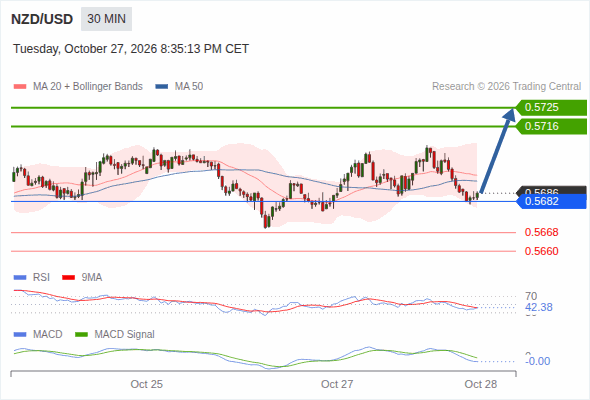Click the MA 50 blue legend swatch
590x400 pixels.
point(162,87)
